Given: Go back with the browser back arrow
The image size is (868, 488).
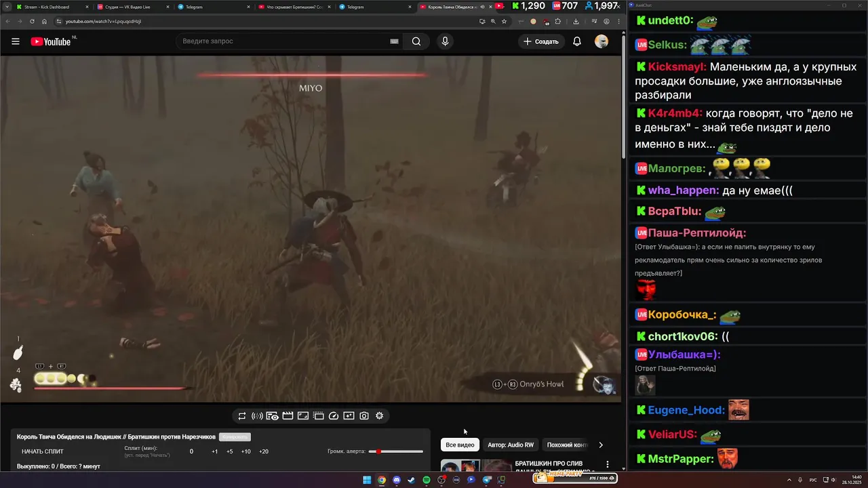Looking at the screenshot, I should pos(8,21).
